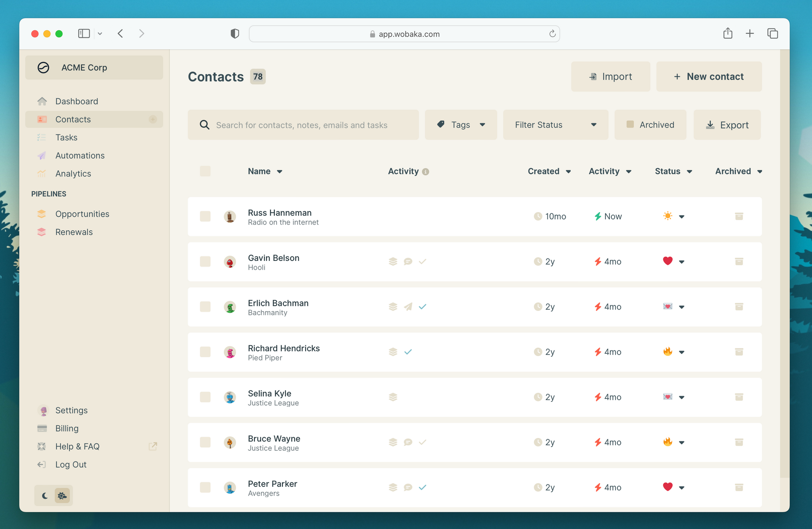Click the New contact button

[709, 76]
